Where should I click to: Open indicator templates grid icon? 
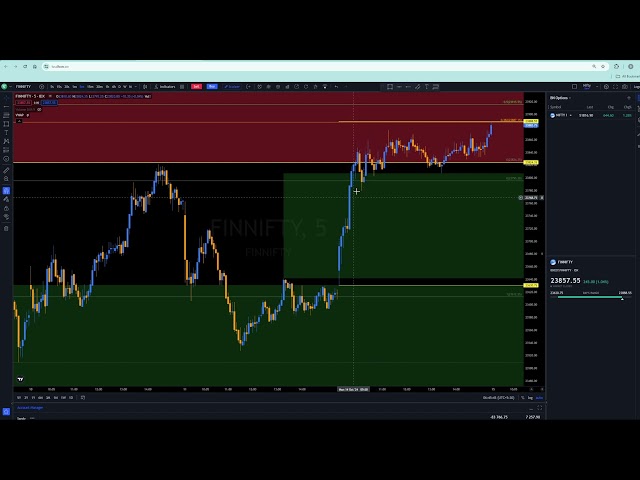coord(182,87)
